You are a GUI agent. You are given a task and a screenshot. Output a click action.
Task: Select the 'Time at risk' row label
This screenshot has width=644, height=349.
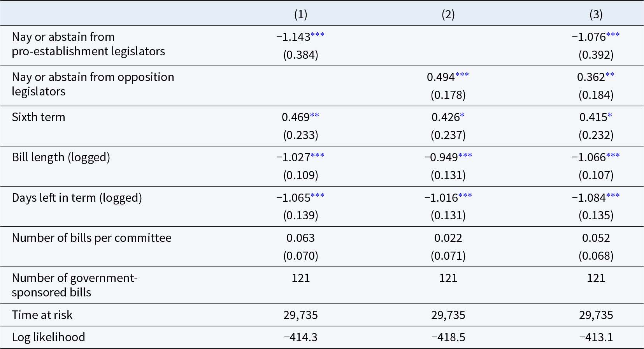click(42, 315)
